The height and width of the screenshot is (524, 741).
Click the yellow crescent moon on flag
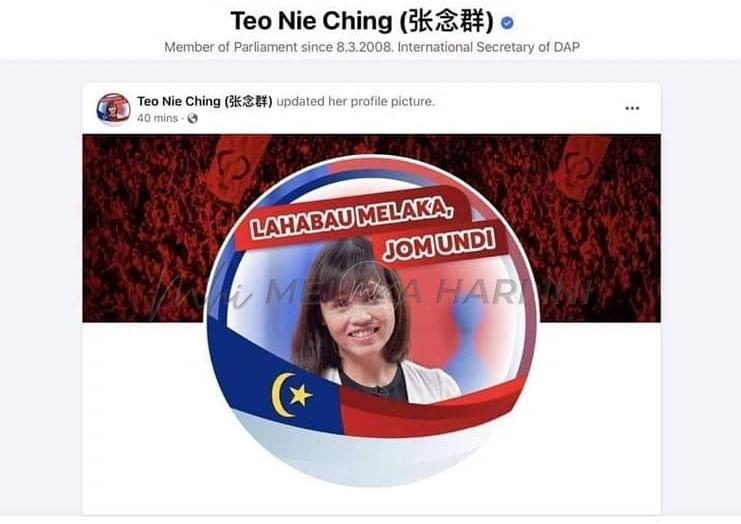(x=282, y=395)
